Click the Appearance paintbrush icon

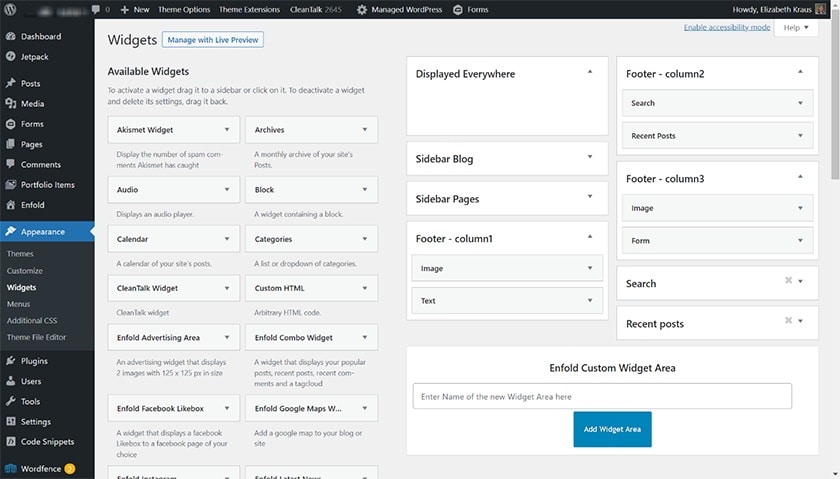11,231
